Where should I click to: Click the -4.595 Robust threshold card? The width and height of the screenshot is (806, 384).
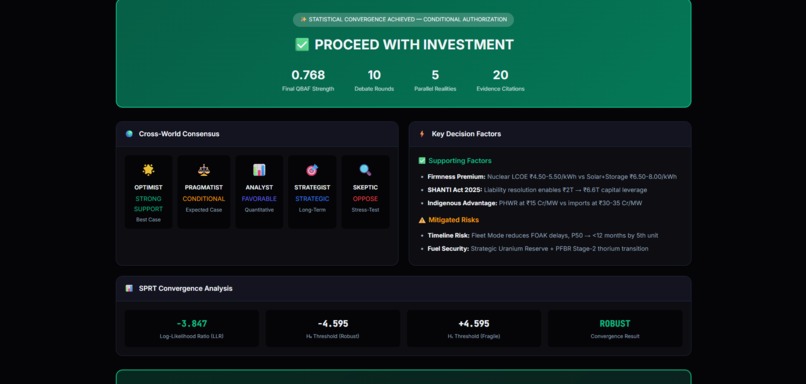pyautogui.click(x=333, y=328)
